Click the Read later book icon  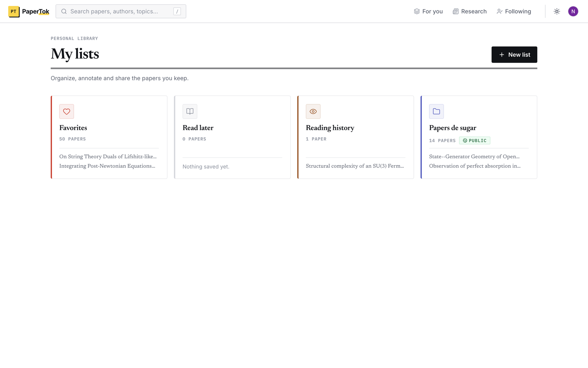(x=190, y=112)
